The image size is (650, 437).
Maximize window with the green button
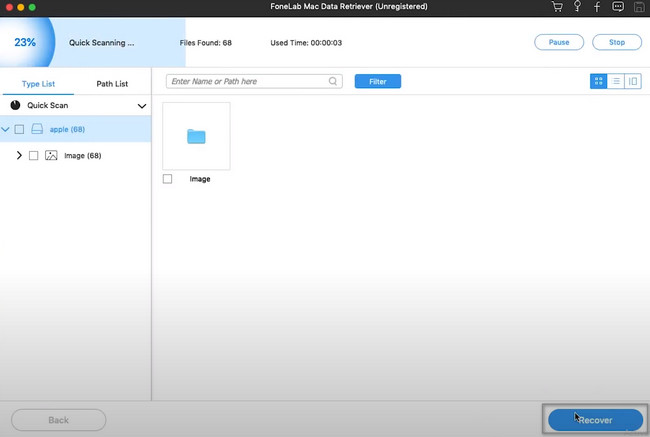32,7
